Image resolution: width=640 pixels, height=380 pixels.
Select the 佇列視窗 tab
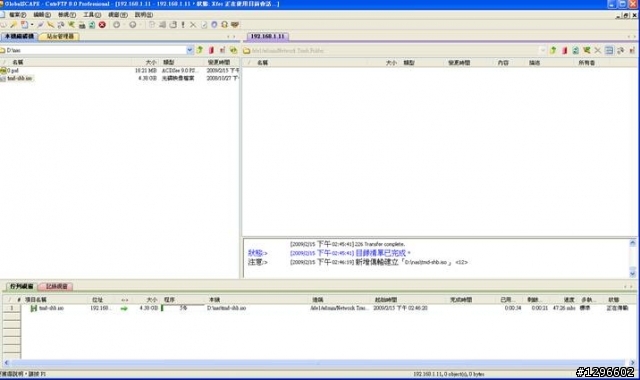(21, 287)
